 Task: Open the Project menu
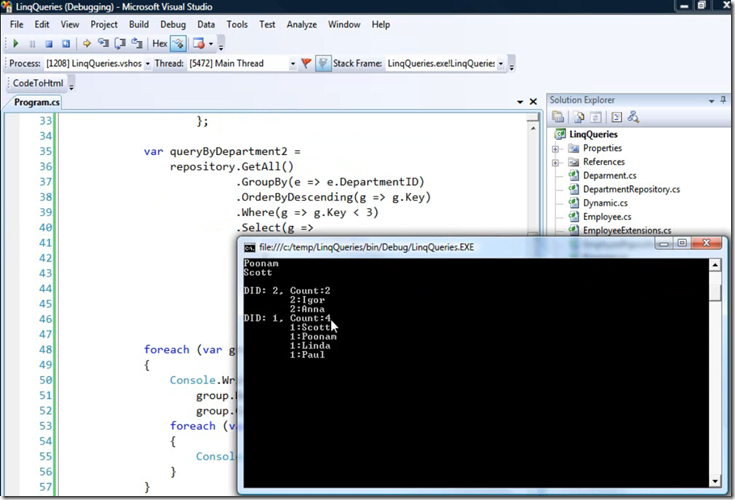point(104,24)
